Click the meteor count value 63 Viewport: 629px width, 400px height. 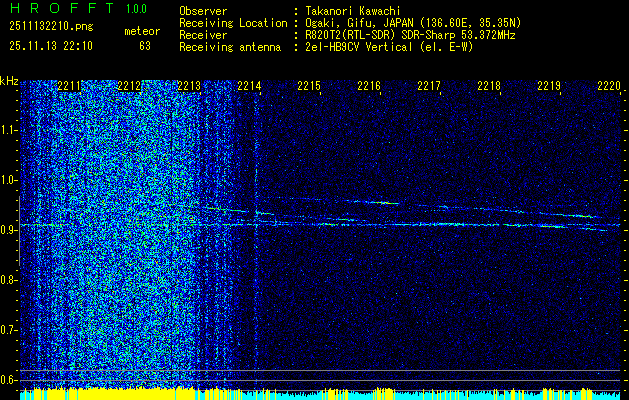pyautogui.click(x=145, y=46)
